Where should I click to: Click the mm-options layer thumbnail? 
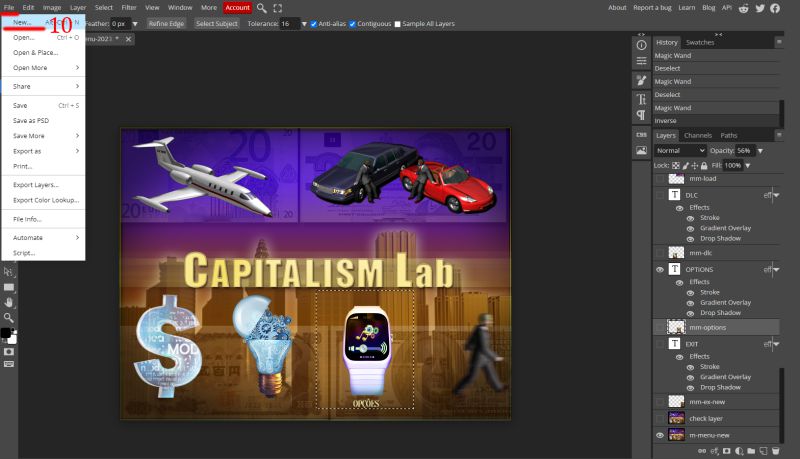676,327
